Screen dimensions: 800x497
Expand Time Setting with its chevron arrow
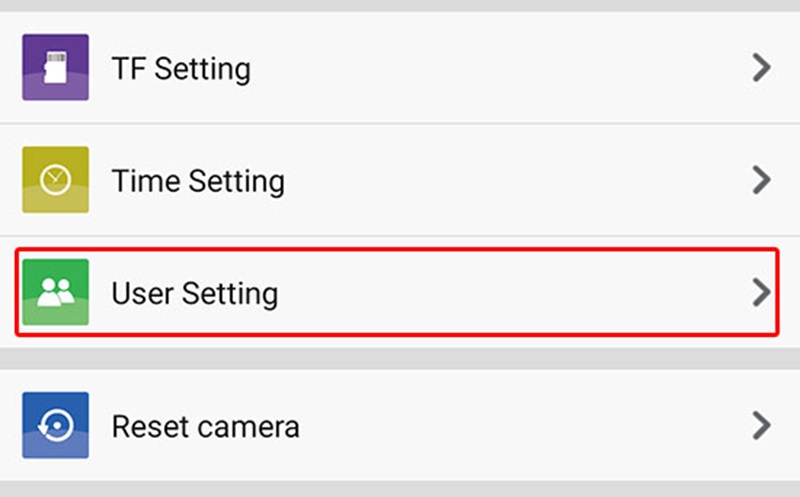761,180
